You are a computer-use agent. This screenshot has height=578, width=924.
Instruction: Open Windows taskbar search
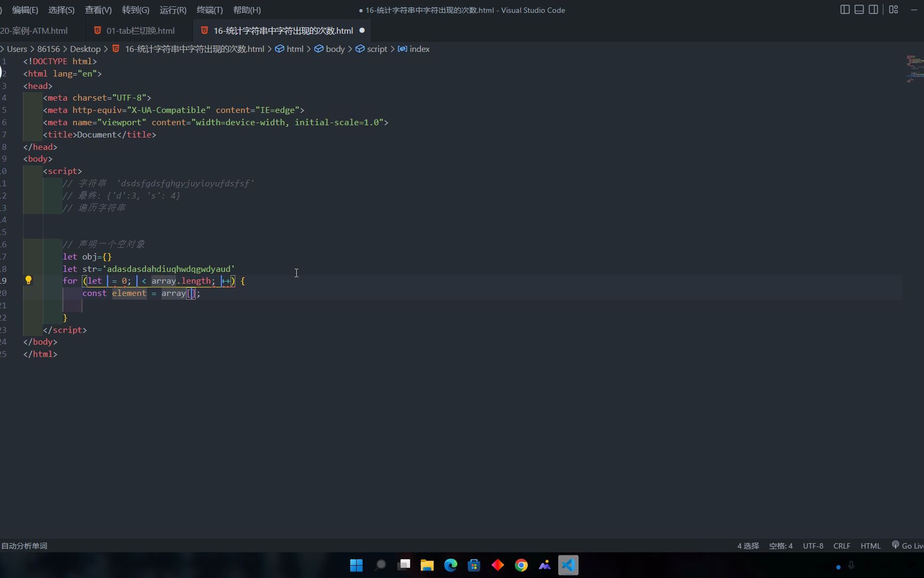pos(380,565)
